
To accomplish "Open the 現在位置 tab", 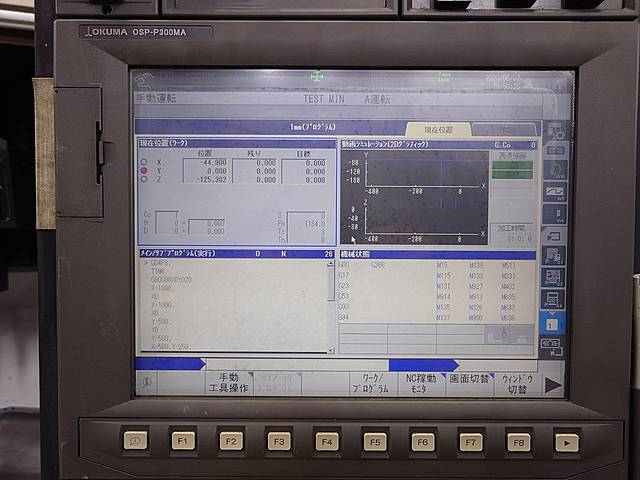I will [438, 130].
